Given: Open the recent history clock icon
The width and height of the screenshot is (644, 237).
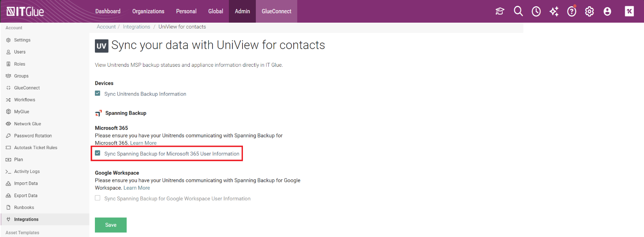Looking at the screenshot, I should point(536,11).
